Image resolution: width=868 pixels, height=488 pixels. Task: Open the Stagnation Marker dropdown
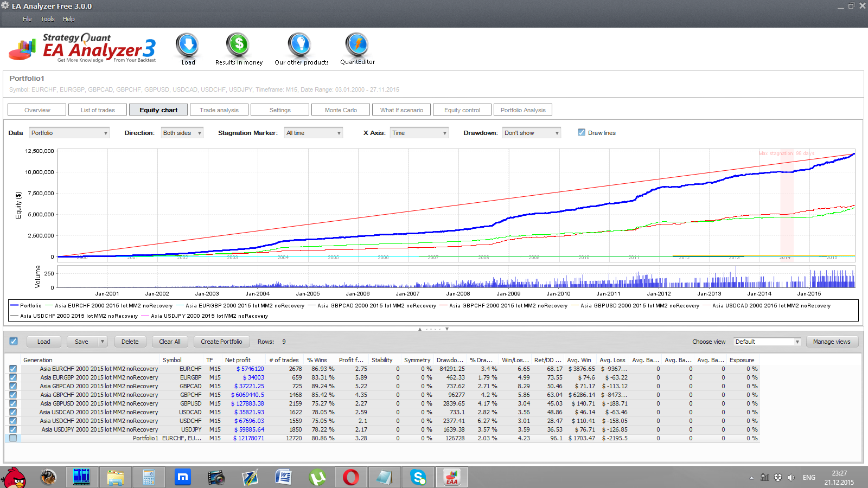coord(314,133)
